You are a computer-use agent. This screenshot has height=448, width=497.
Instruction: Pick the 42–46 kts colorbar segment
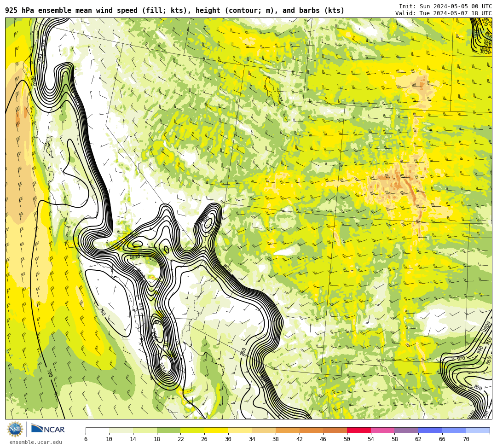pyautogui.click(x=311, y=430)
